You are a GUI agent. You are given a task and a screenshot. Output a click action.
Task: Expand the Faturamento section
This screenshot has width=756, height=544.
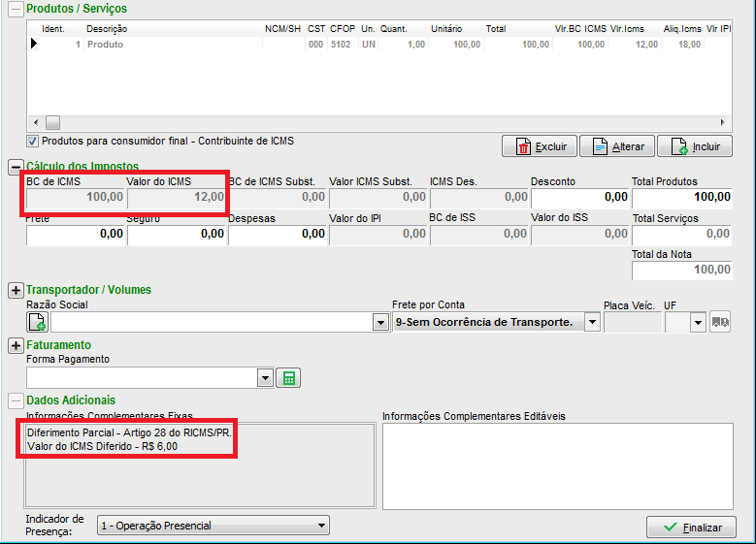pyautogui.click(x=16, y=345)
